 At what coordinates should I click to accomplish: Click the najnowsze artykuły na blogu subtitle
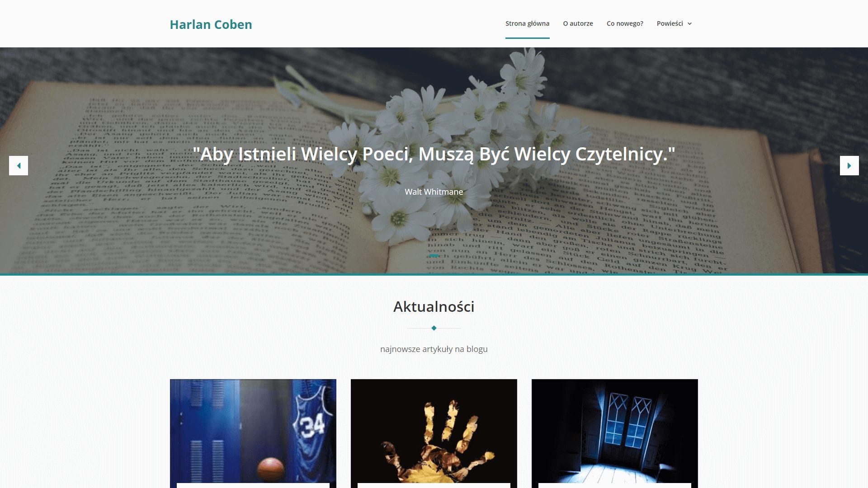coord(434,349)
